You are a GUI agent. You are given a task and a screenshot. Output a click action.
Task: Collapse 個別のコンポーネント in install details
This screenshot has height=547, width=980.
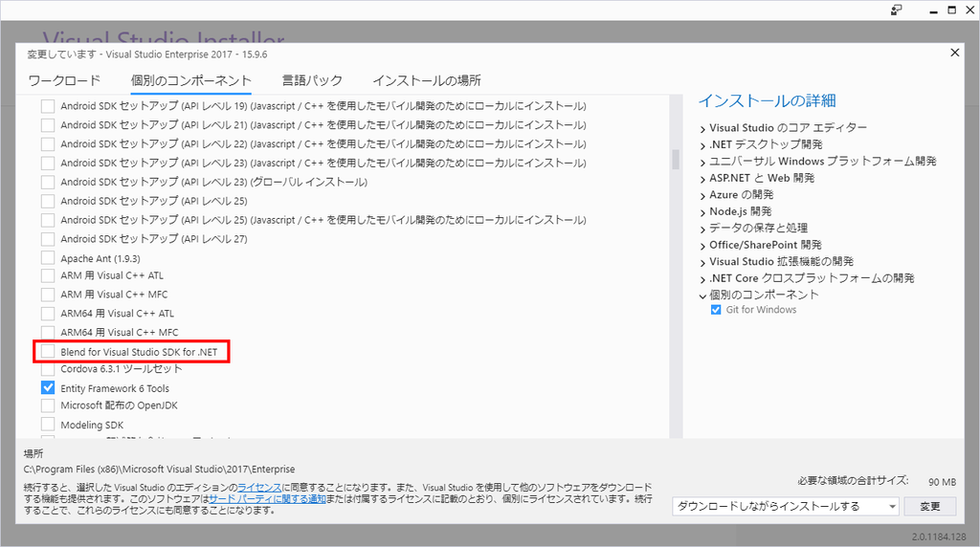point(702,296)
